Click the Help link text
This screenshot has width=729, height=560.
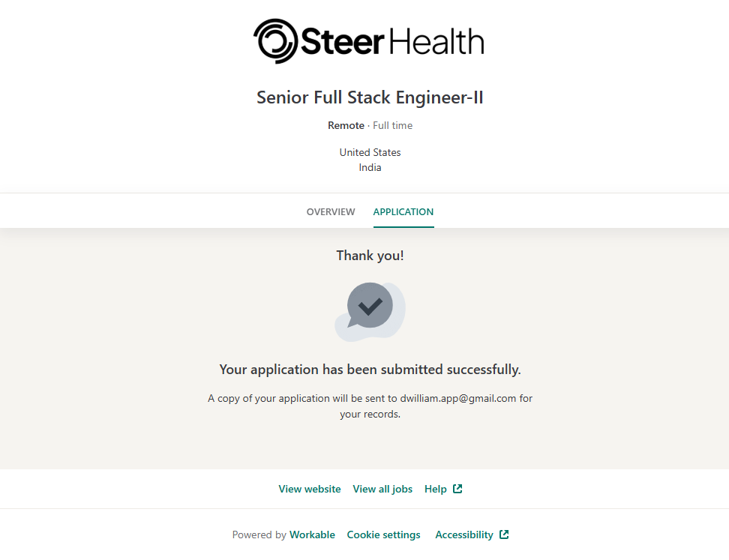[x=436, y=489]
